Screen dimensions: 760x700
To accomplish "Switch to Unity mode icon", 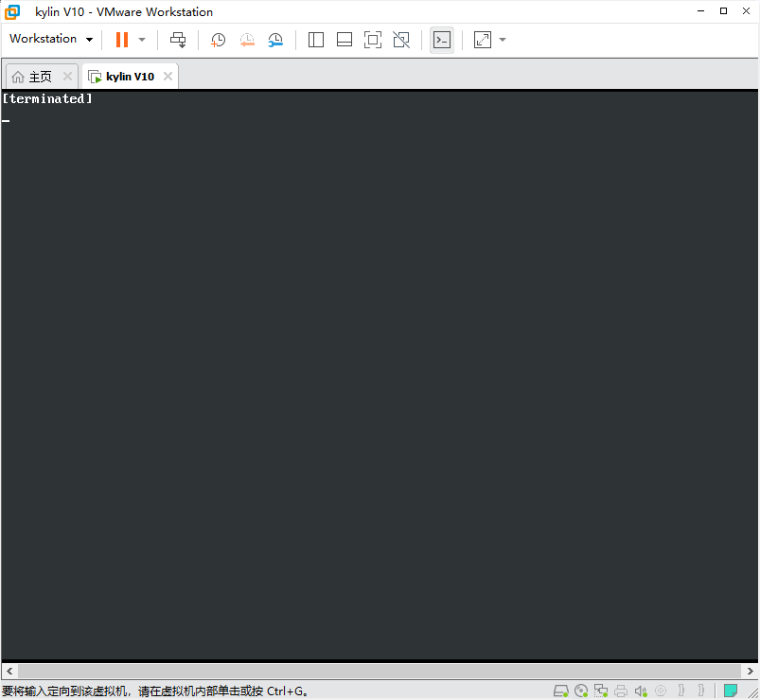I will pyautogui.click(x=401, y=40).
